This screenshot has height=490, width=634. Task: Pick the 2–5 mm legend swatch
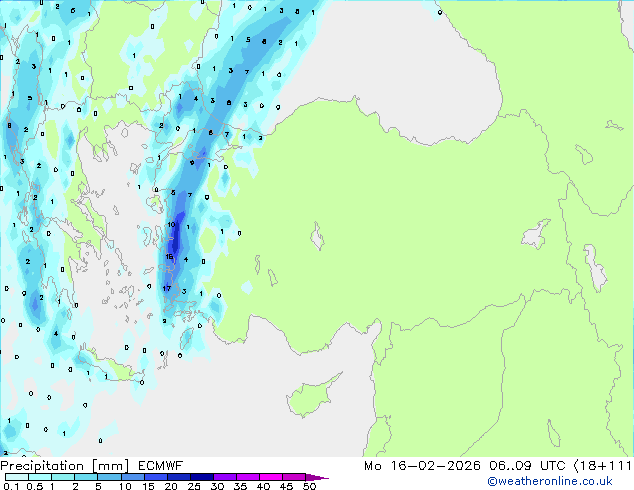pyautogui.click(x=86, y=477)
